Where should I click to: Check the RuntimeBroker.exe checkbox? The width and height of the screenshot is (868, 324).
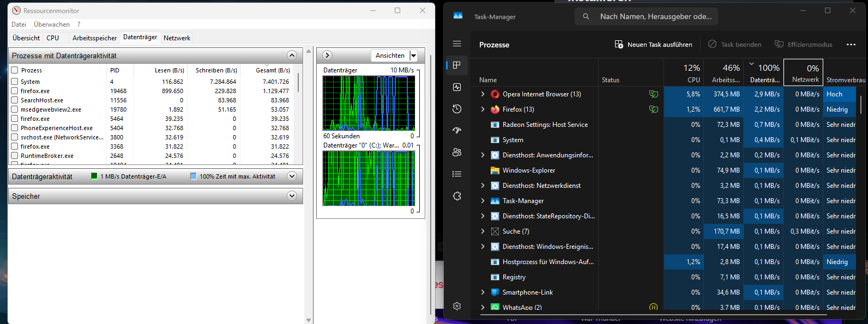[15, 156]
